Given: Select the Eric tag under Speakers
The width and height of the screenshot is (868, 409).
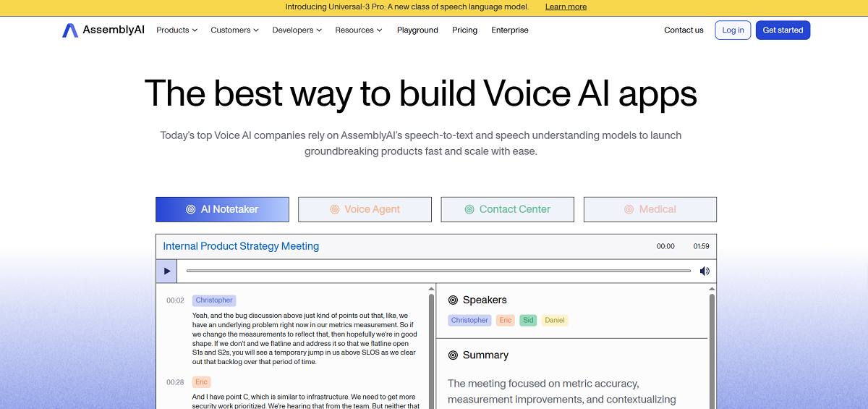Looking at the screenshot, I should (x=506, y=320).
